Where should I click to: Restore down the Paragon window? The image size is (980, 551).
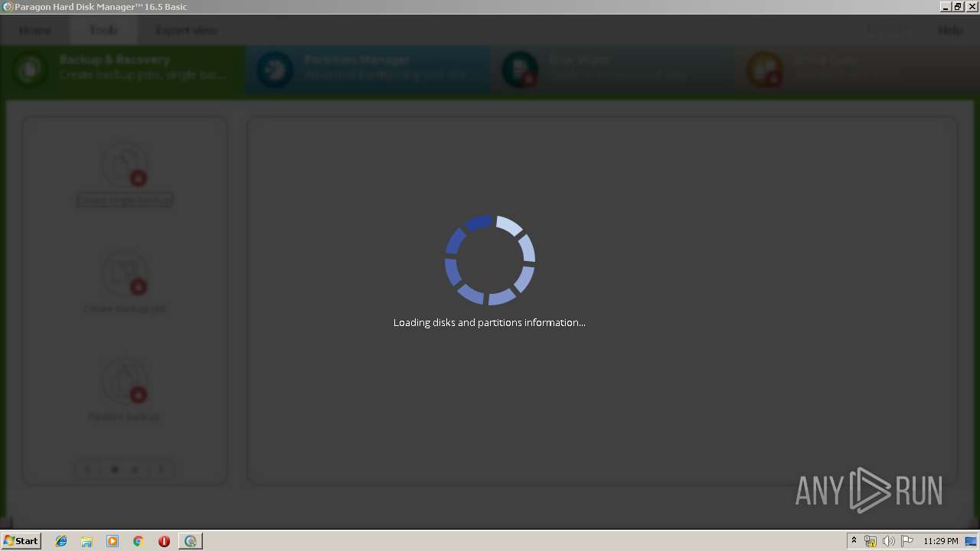(x=958, y=6)
